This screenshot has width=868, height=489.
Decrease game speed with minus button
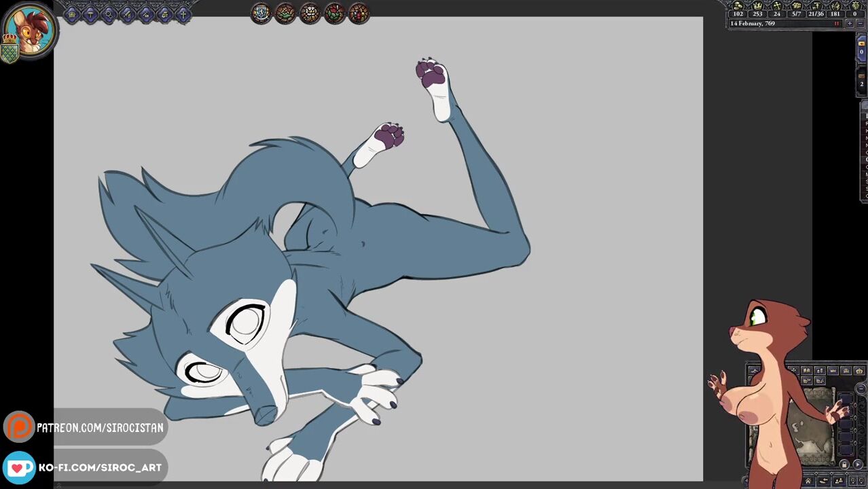click(x=860, y=24)
